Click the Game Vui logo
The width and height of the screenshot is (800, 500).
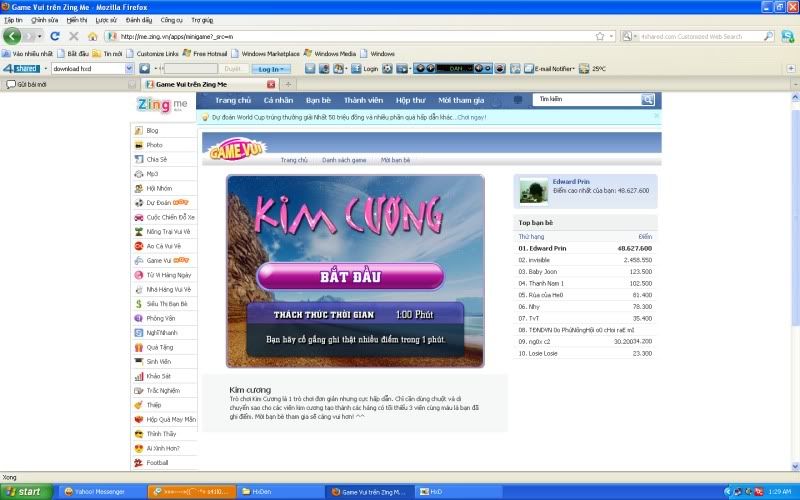tap(237, 149)
